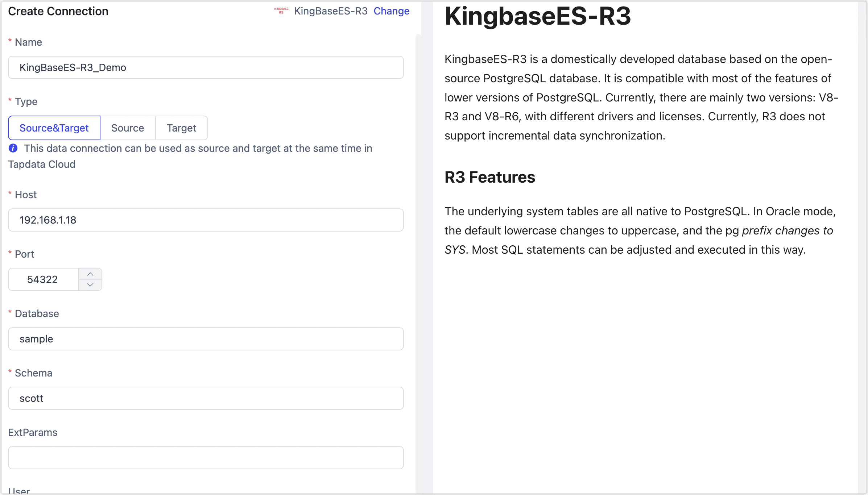Viewport: 868px width, 495px height.
Task: Click the info icon beside the Type description
Action: point(13,148)
